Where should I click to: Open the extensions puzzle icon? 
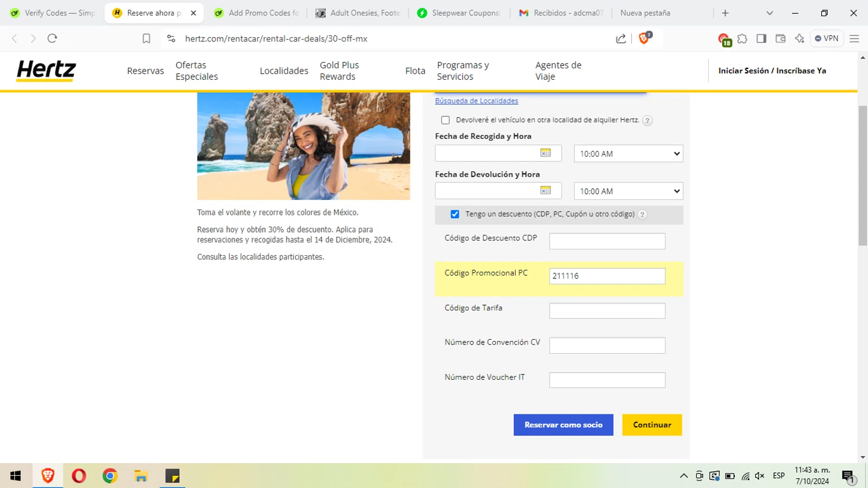click(742, 38)
